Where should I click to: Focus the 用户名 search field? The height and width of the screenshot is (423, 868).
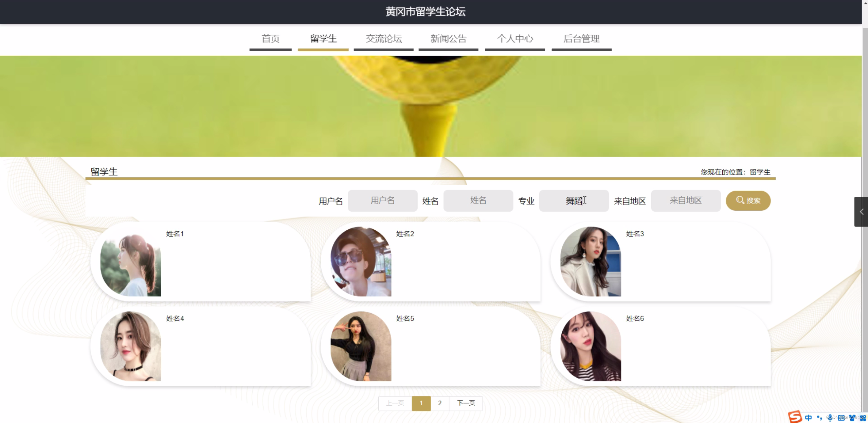click(382, 200)
